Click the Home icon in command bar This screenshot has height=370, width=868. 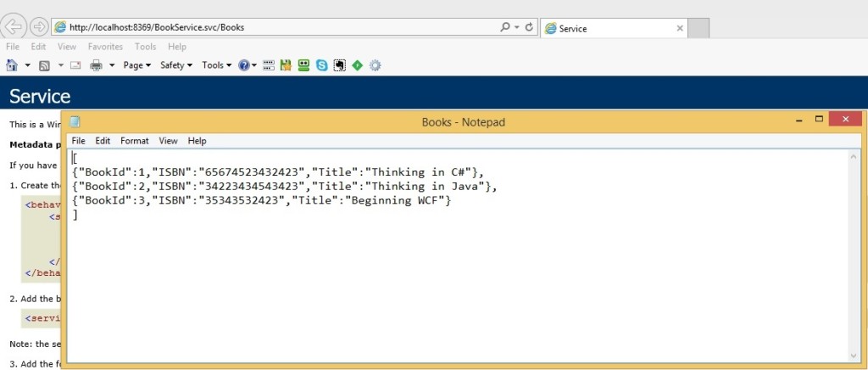pyautogui.click(x=12, y=65)
